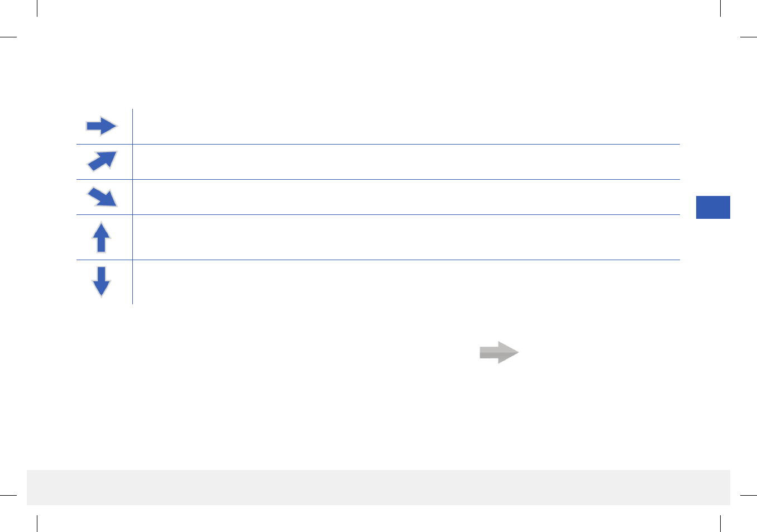Click the gray right-pointing arrow
The width and height of the screenshot is (757, 532).
pyautogui.click(x=499, y=352)
